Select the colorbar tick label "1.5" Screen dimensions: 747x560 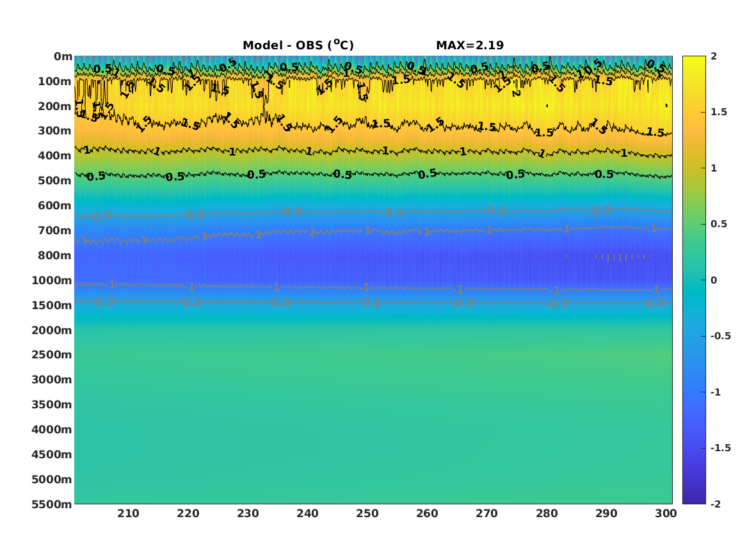[718, 112]
